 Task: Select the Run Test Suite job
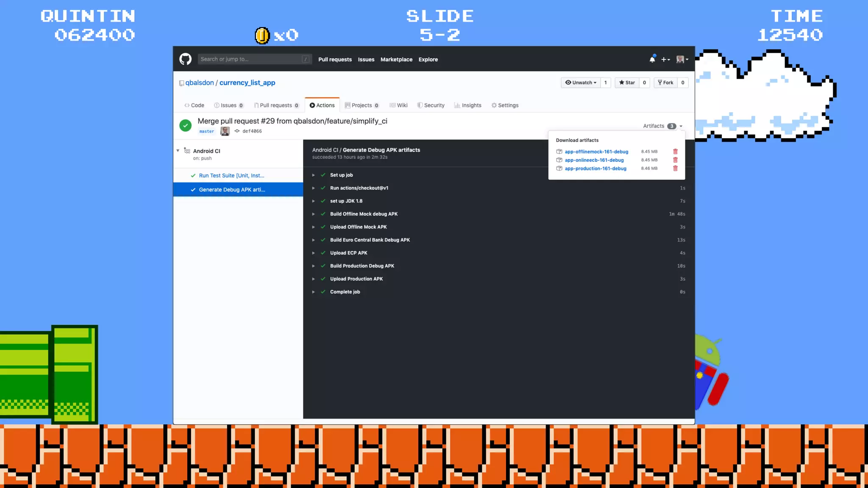(231, 175)
